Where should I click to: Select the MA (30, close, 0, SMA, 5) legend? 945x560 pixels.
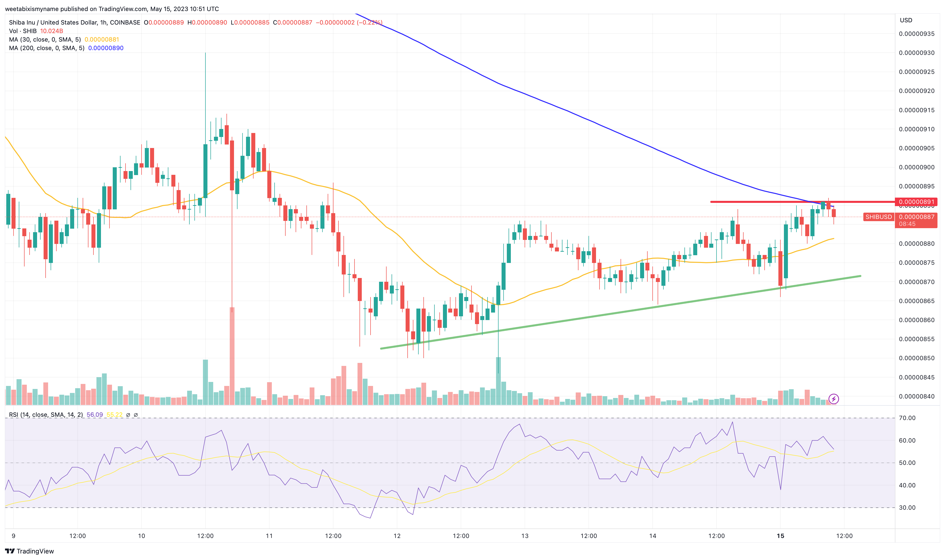click(x=45, y=39)
